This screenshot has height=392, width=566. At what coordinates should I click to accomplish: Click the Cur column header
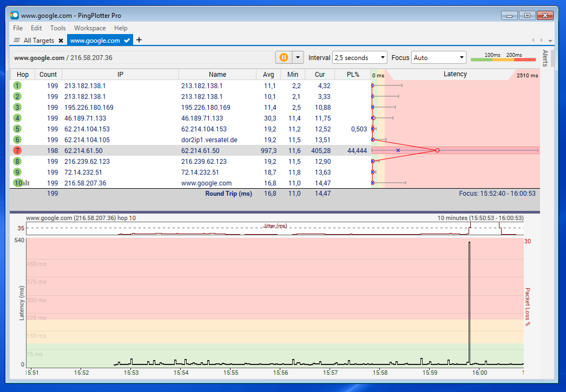320,74
